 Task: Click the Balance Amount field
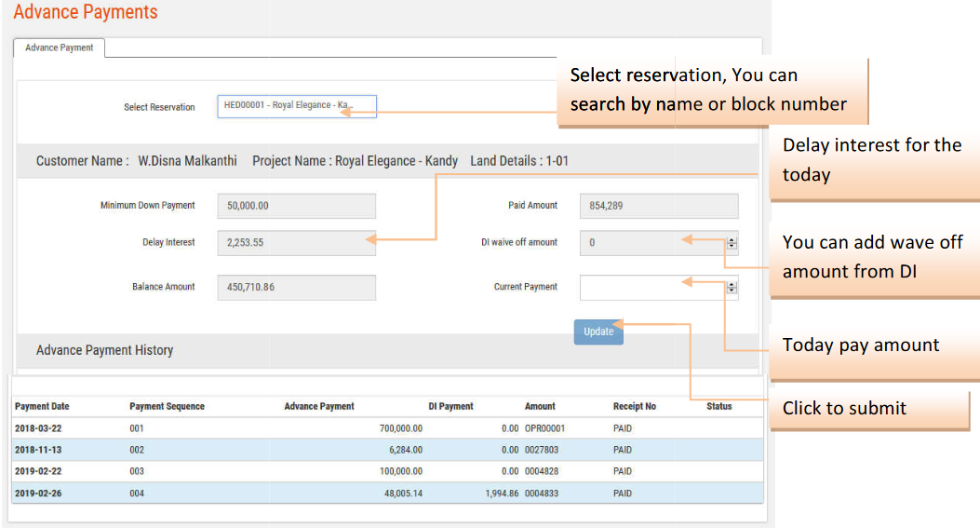[296, 288]
